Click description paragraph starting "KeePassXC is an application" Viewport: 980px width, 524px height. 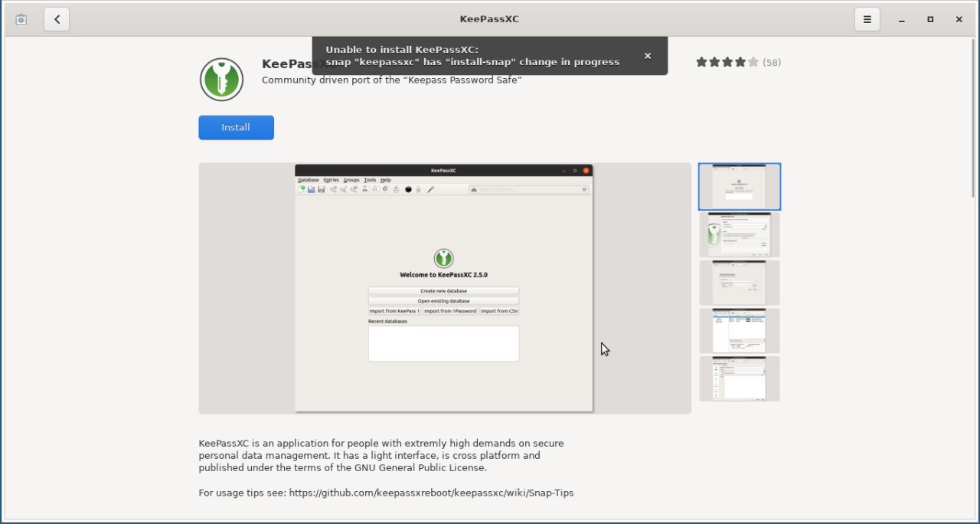(381, 455)
